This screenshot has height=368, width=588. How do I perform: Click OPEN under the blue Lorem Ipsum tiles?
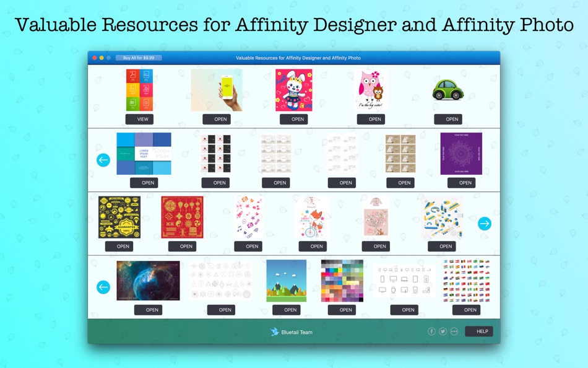pyautogui.click(x=144, y=183)
